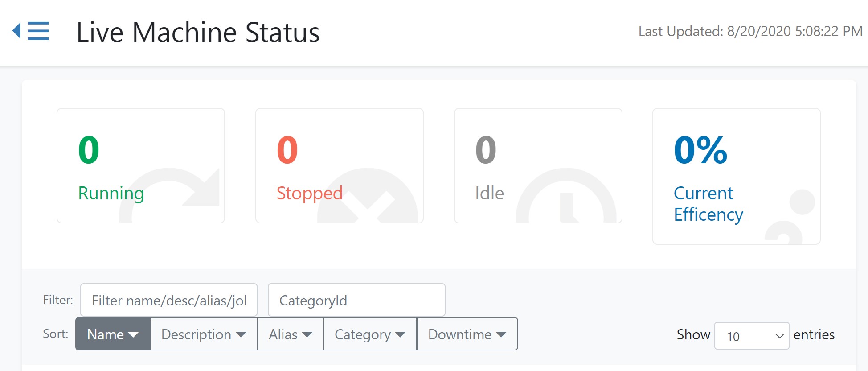This screenshot has height=371, width=868.
Task: Select the Idle machines count card
Action: 538,165
